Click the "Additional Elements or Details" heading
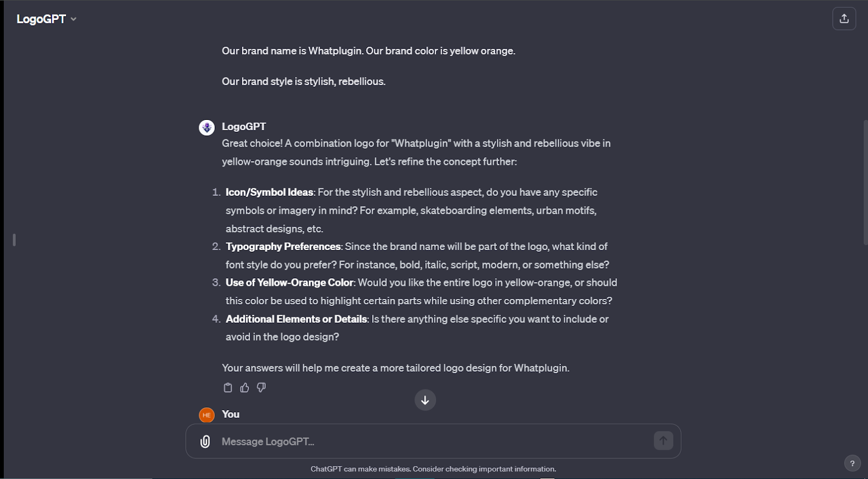Image resolution: width=868 pixels, height=479 pixels. pyautogui.click(x=296, y=319)
